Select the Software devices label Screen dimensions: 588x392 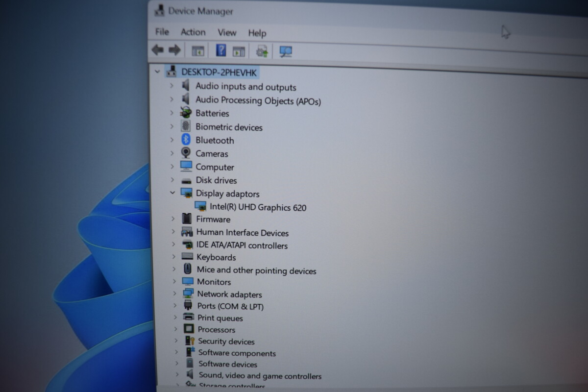coord(228,364)
